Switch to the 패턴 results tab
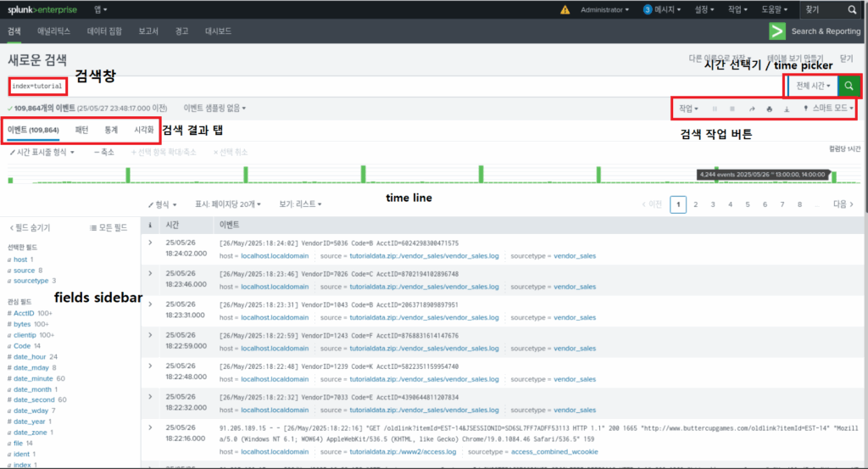Image resolution: width=868 pixels, height=469 pixels. click(81, 130)
